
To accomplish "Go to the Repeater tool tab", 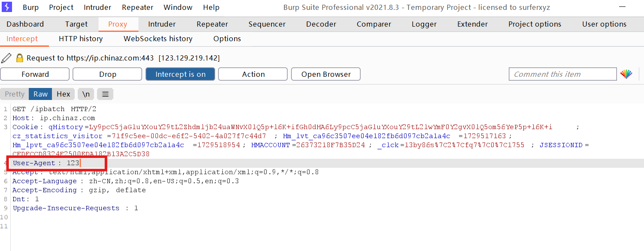I will tap(212, 24).
